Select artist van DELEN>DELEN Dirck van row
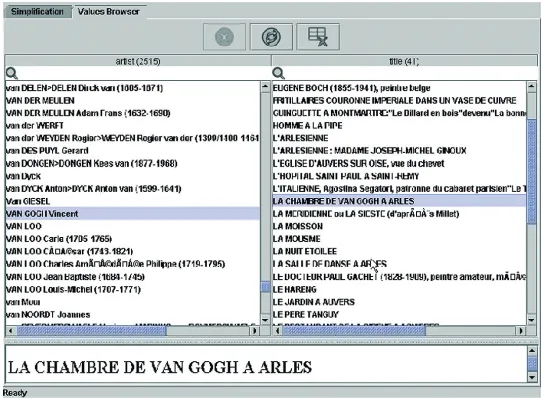The image size is (542, 398). click(x=133, y=88)
